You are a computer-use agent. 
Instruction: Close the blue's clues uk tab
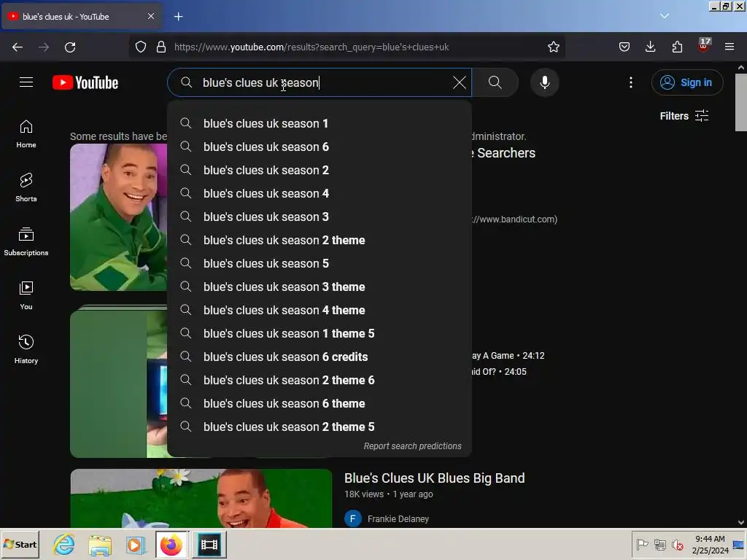[151, 16]
